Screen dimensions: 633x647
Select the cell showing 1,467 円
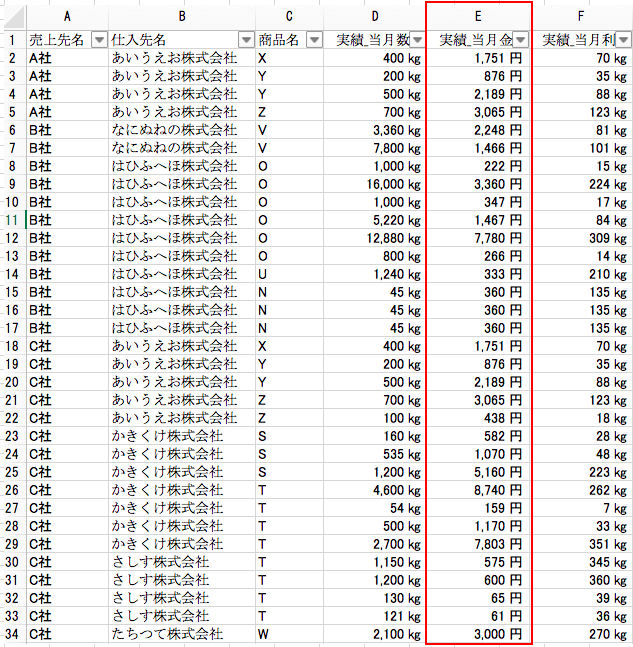pyautogui.click(x=478, y=220)
